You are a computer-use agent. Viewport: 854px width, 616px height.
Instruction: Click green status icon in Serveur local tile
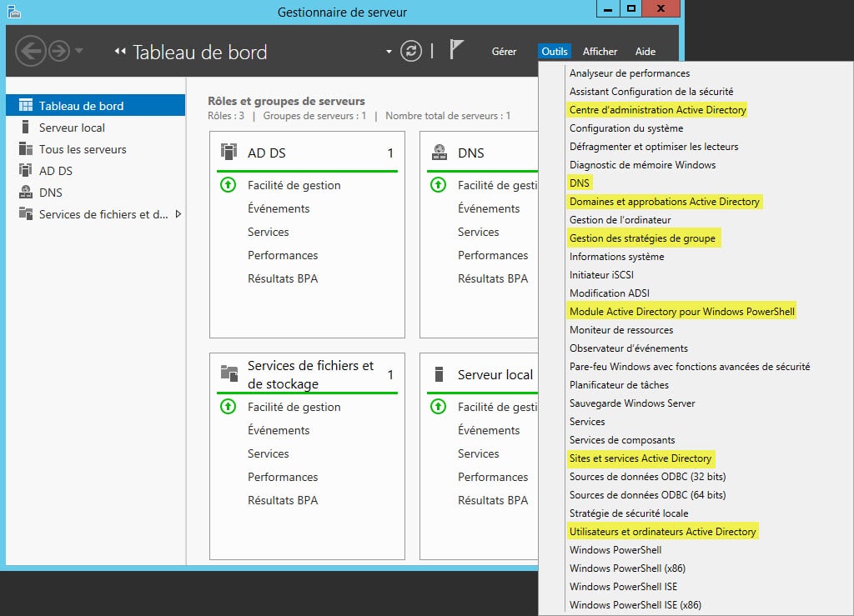pos(439,407)
